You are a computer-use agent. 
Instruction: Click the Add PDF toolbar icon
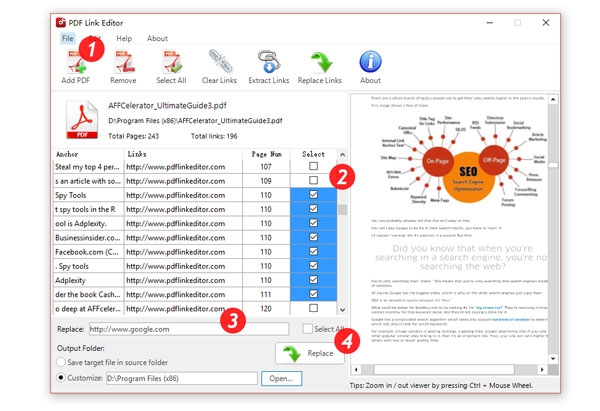[x=76, y=63]
